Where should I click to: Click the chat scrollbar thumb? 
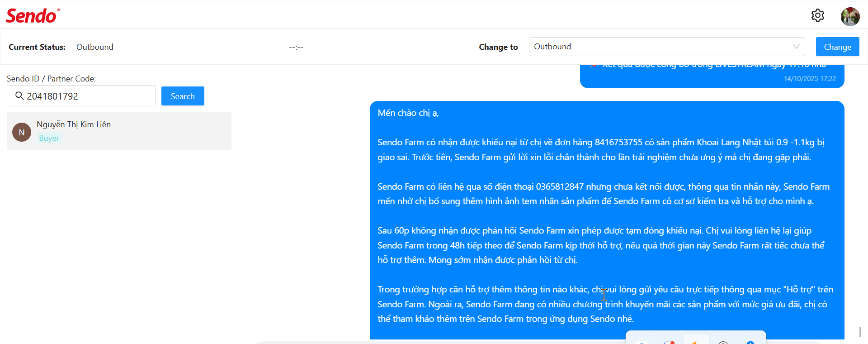pyautogui.click(x=860, y=332)
